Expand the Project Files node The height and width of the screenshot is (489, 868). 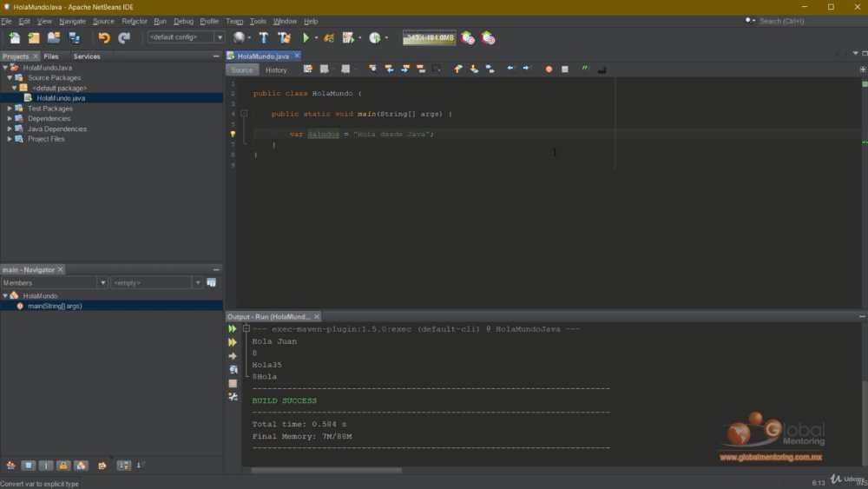10,139
